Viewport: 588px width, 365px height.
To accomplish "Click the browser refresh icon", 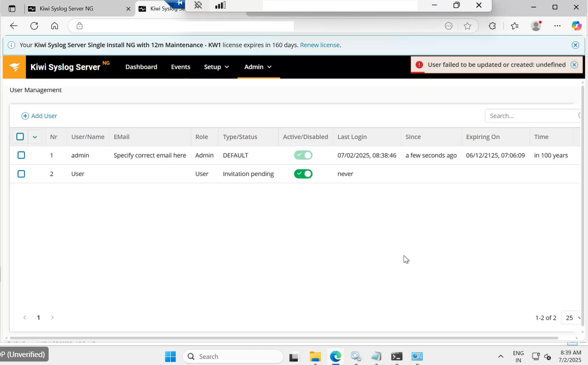I will [34, 26].
